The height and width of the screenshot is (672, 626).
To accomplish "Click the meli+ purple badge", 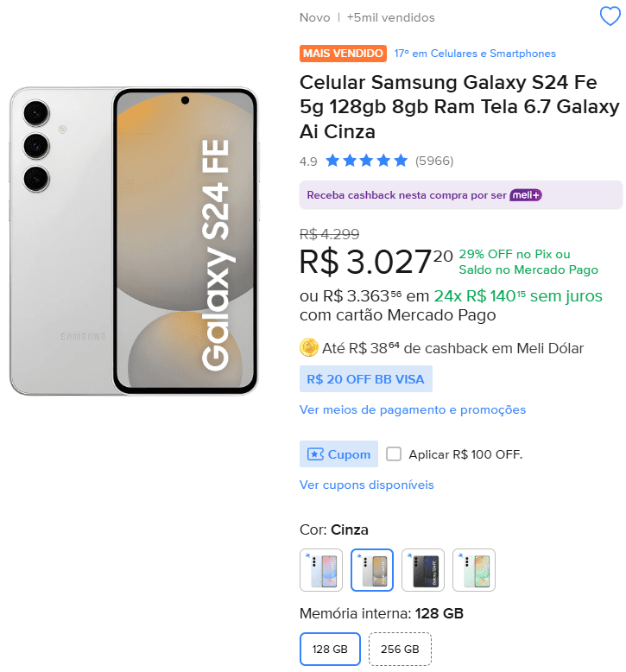I will [525, 195].
